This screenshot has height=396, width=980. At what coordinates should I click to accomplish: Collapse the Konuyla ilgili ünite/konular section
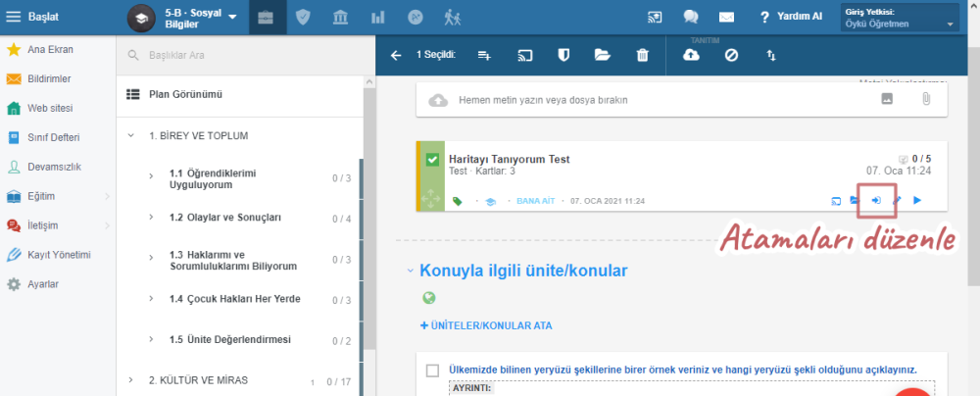click(411, 271)
